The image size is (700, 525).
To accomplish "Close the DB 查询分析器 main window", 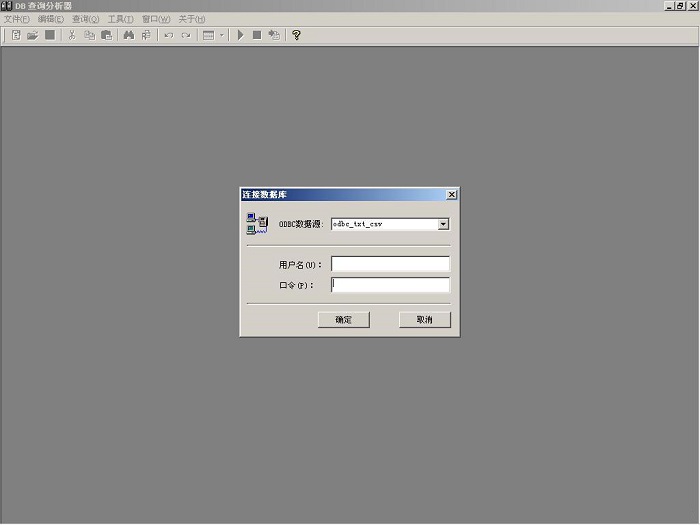I will pyautogui.click(x=692, y=6).
